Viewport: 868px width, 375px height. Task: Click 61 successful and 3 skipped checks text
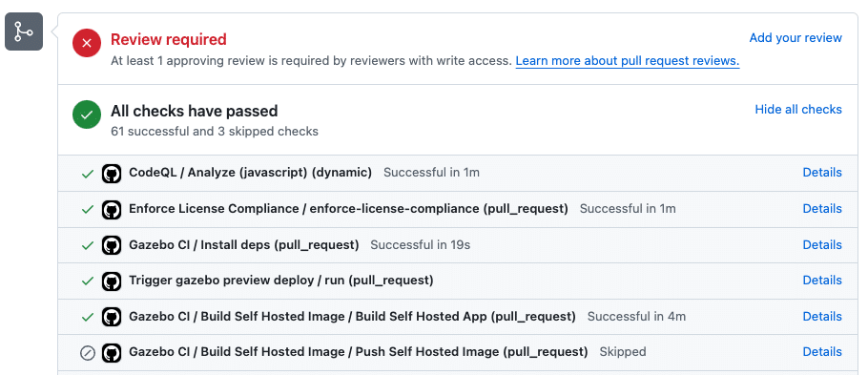tap(215, 132)
